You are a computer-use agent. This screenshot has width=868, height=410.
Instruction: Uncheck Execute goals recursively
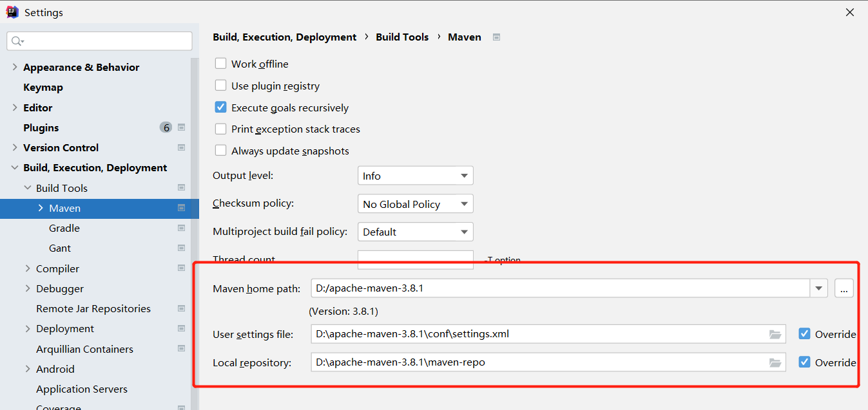(x=221, y=107)
